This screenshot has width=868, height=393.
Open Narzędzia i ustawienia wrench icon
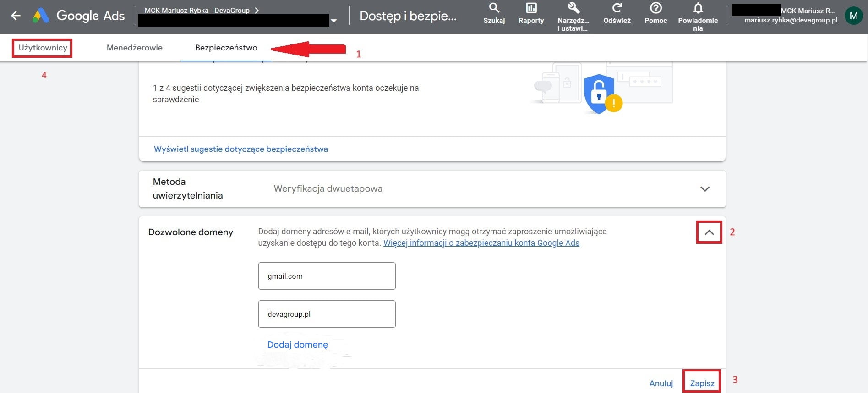tap(573, 8)
